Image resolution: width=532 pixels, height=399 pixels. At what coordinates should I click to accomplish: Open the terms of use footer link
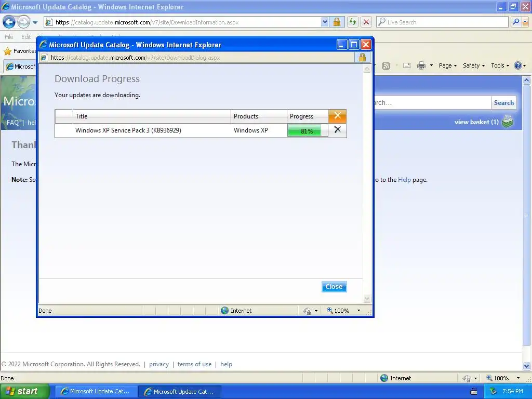coord(194,364)
